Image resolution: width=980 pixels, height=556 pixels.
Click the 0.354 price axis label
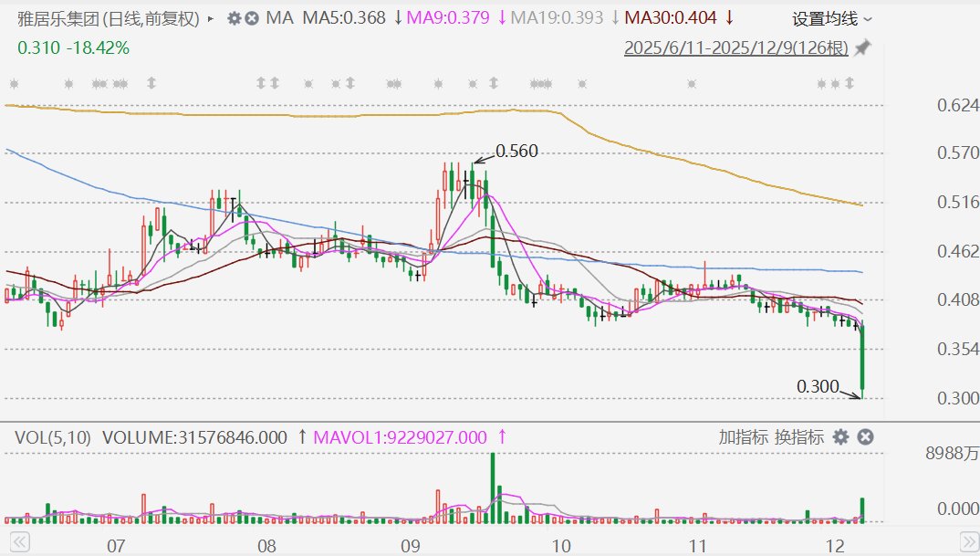tap(957, 349)
